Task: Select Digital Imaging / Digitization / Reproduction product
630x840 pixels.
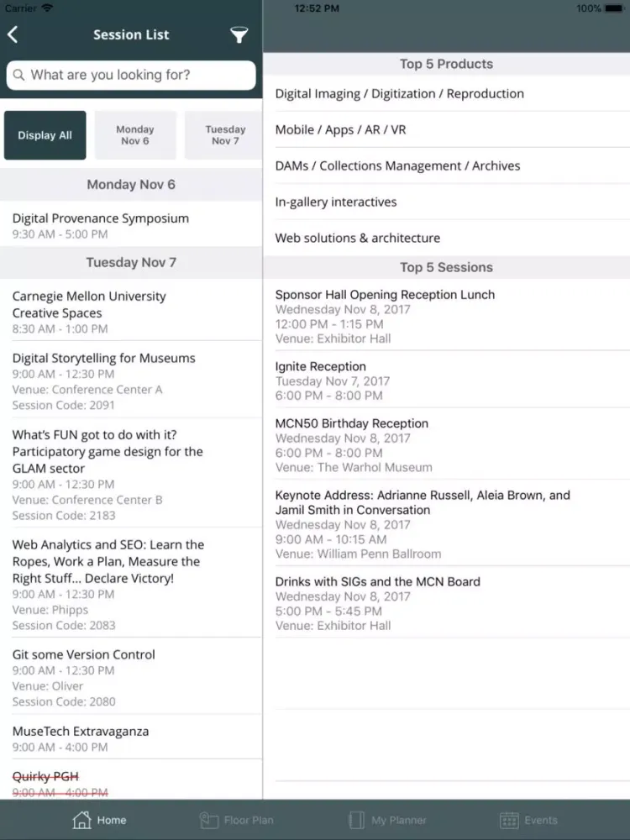Action: point(447,94)
